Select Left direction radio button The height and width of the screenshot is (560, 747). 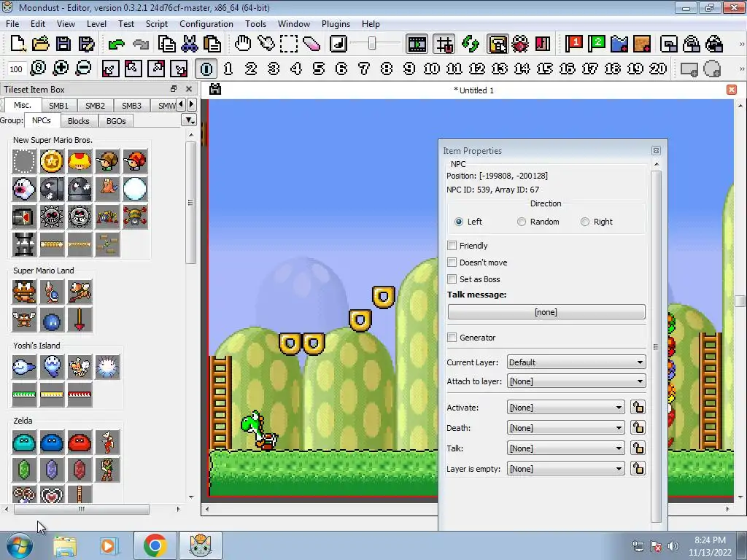pos(459,222)
